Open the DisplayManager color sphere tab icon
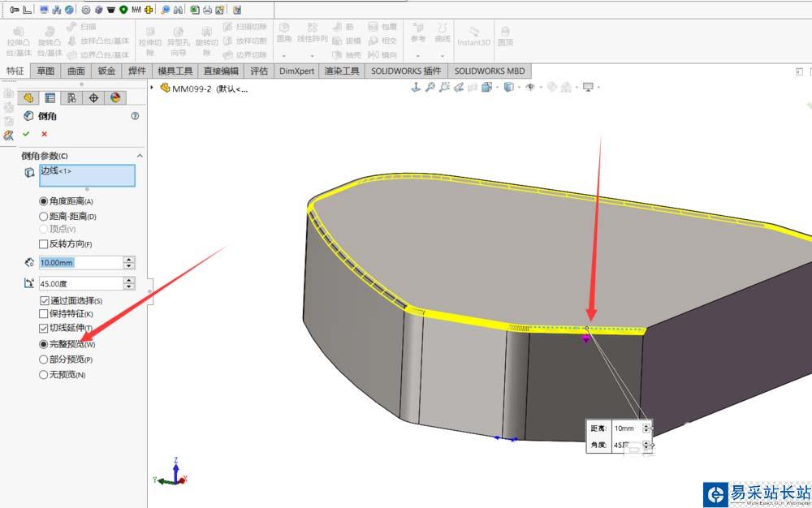812x508 pixels. 115,97
